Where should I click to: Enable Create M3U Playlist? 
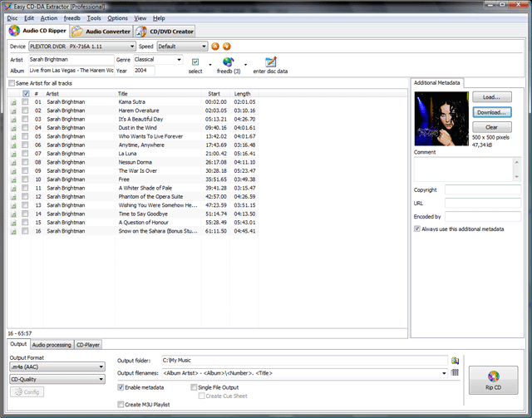click(x=121, y=405)
